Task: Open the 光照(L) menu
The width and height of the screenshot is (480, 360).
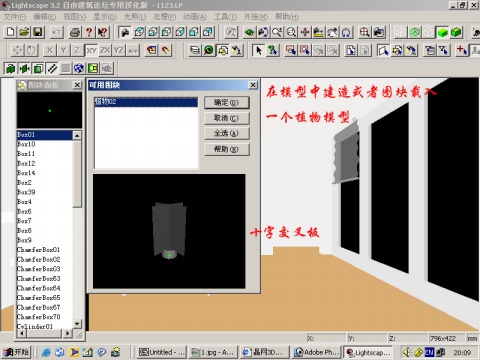Action: click(135, 16)
